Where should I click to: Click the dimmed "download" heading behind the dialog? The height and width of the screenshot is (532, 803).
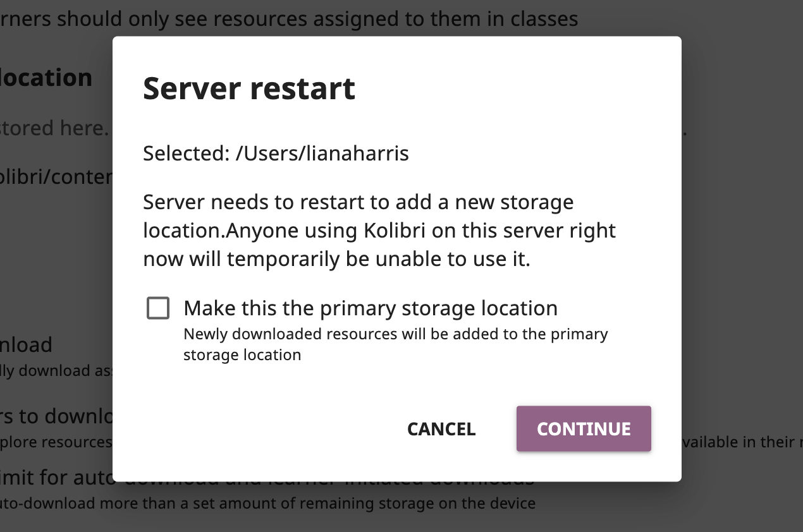coord(26,344)
